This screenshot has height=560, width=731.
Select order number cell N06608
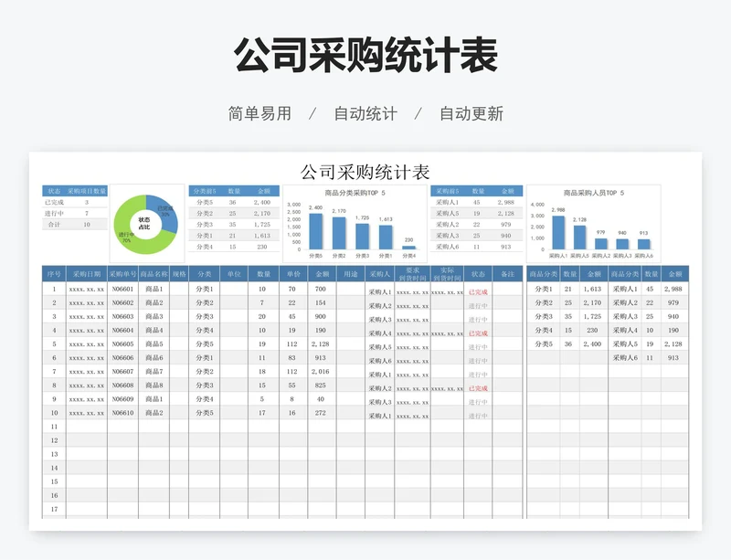[122, 386]
